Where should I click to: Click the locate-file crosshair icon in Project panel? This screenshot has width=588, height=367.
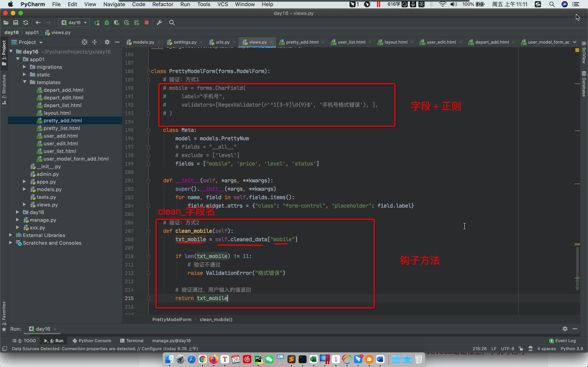coord(84,42)
